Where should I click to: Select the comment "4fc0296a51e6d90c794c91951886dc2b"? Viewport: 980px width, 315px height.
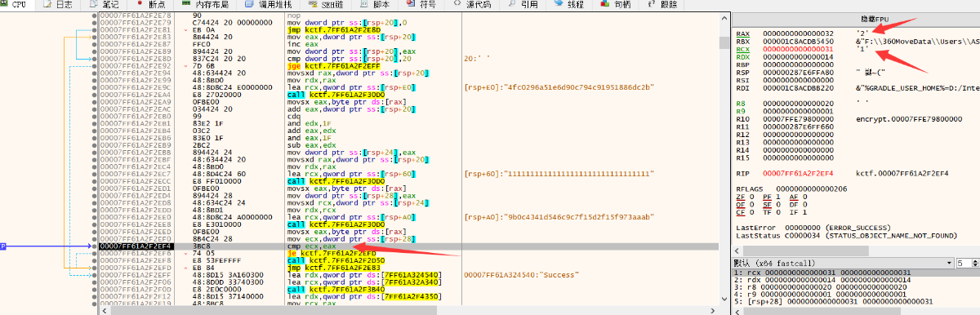tap(559, 87)
